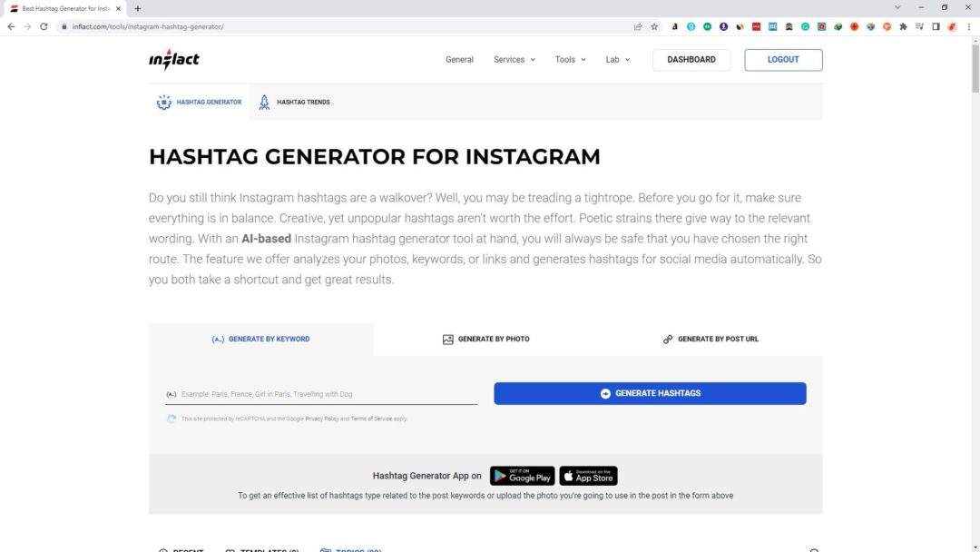Expand the Services dropdown menu

[514, 59]
